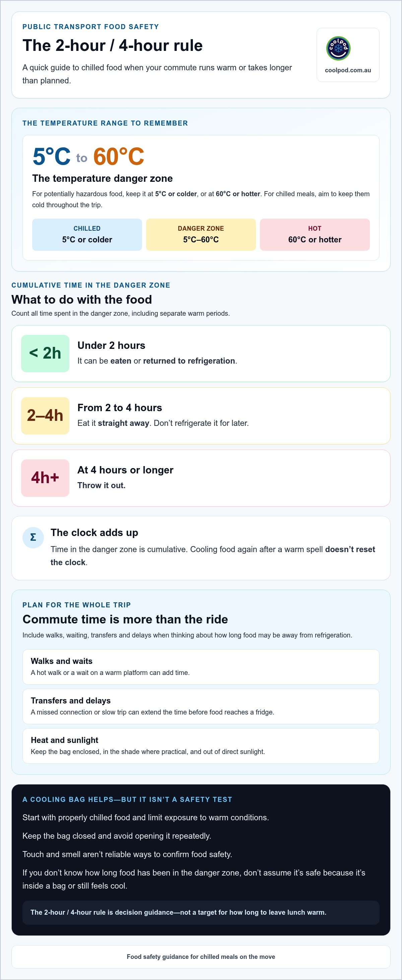Open the Walks and waits card

point(201,667)
